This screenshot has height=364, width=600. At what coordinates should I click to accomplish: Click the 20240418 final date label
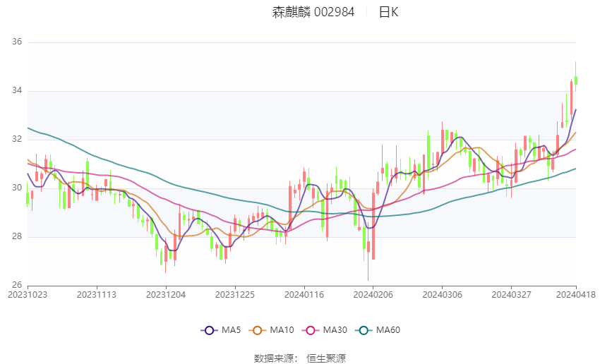575,294
